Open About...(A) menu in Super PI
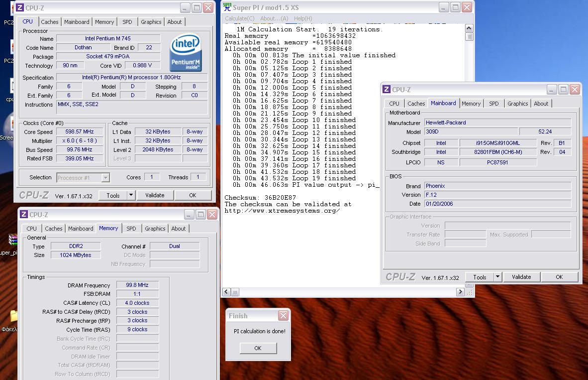This screenshot has width=588, height=380. [274, 18]
